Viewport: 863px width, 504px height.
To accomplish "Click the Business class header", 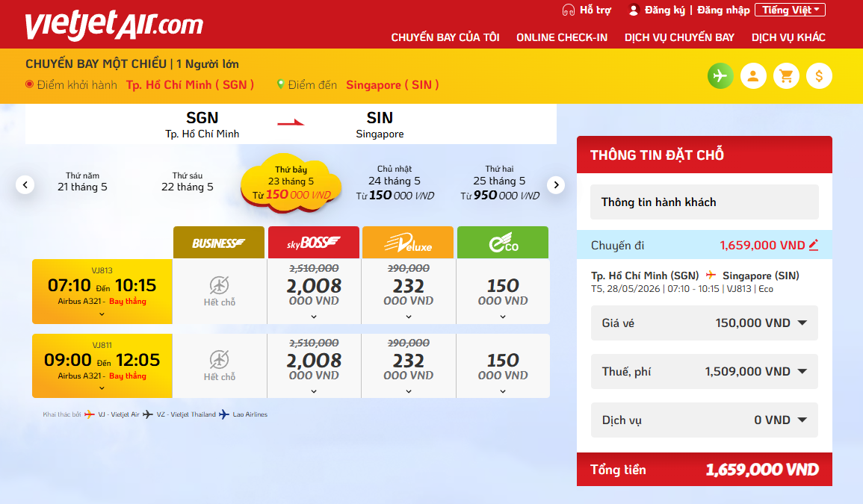I will click(219, 242).
